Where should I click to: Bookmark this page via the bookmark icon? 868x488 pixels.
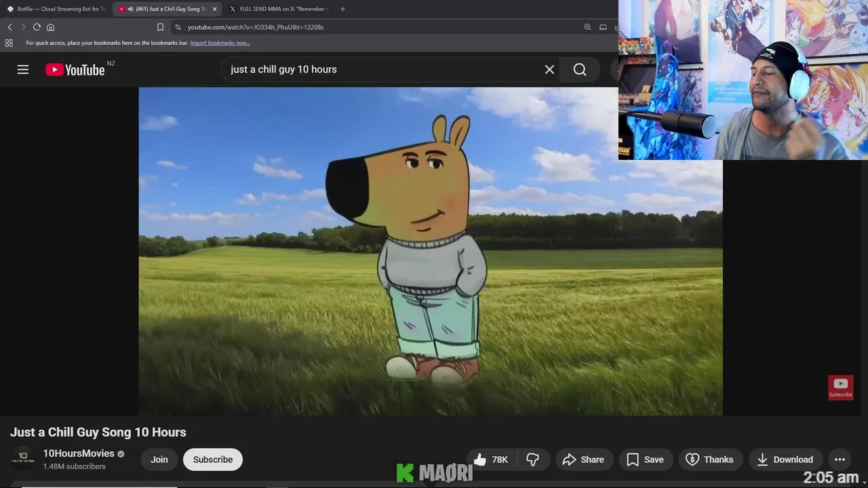click(161, 27)
